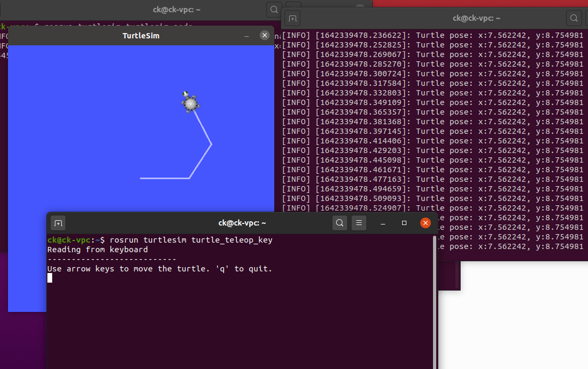
Task: Click search icon in background turtlesim_node terminal
Action: (274, 10)
